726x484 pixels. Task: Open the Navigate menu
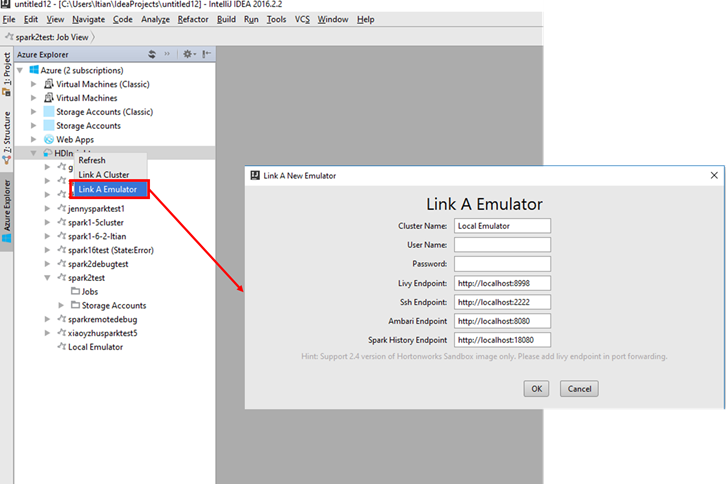click(x=88, y=19)
